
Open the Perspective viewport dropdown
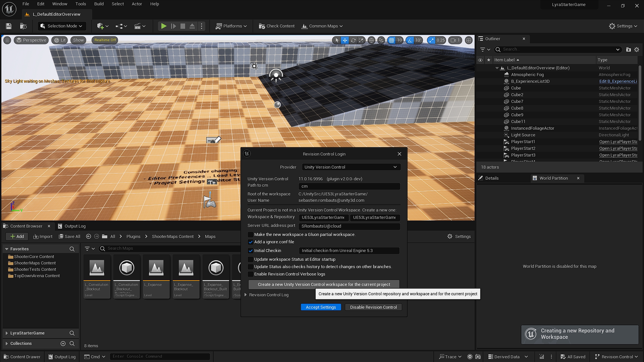[31, 40]
